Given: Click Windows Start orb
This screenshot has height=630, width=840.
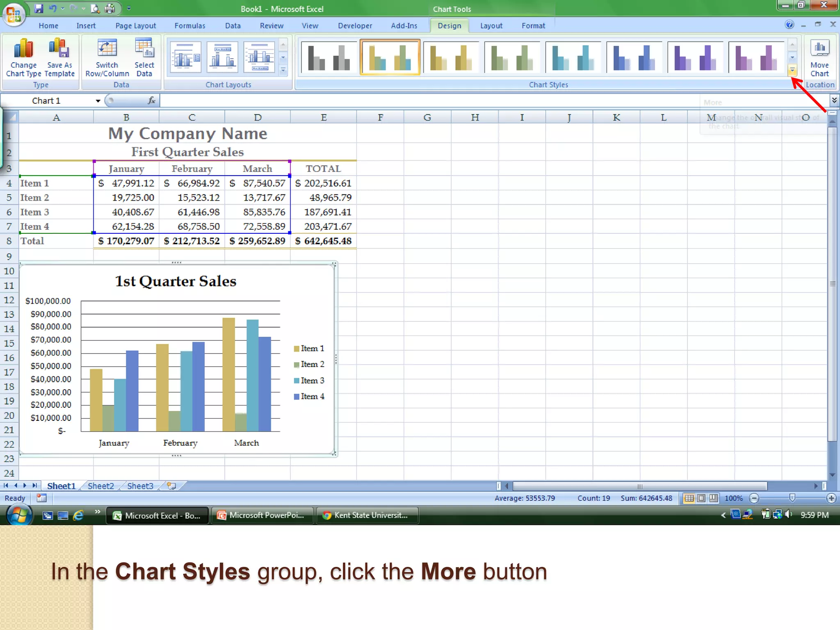Looking at the screenshot, I should click(19, 515).
